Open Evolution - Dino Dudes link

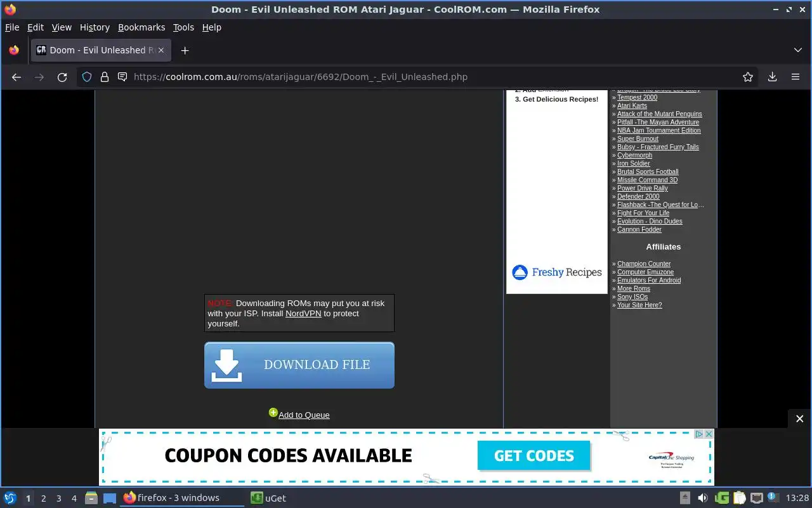point(650,222)
